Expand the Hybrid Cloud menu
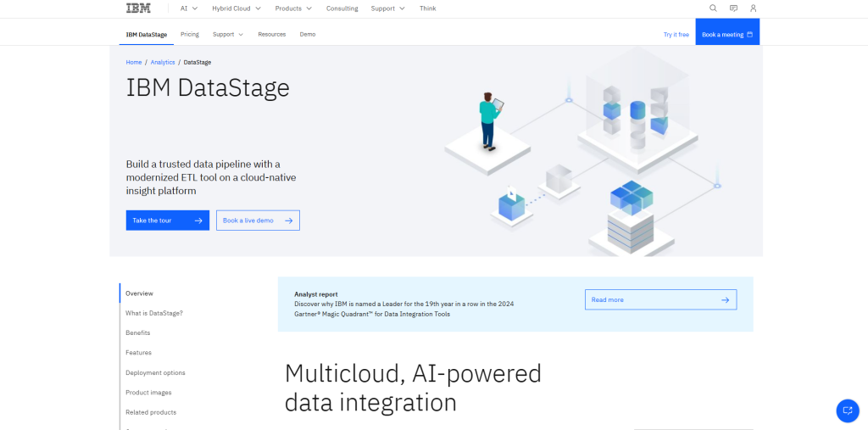Image resolution: width=868 pixels, height=430 pixels. coord(236,8)
